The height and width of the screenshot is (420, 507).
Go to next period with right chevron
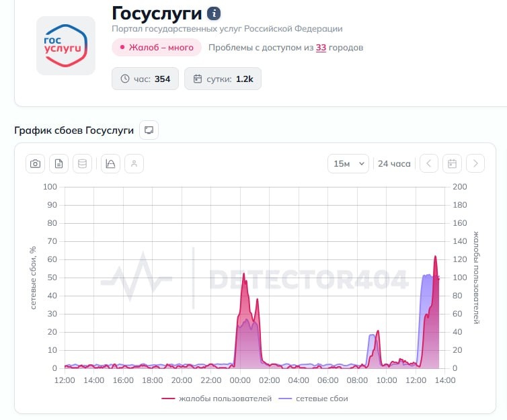475,164
